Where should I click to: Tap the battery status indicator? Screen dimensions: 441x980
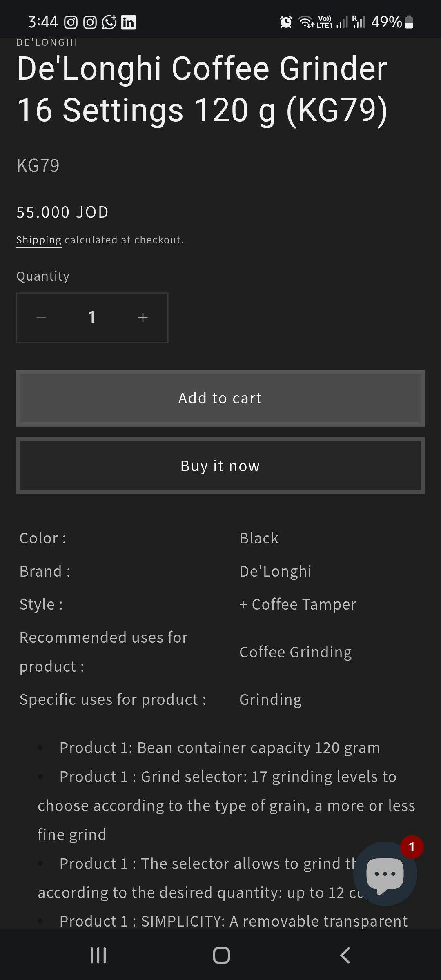point(409,22)
